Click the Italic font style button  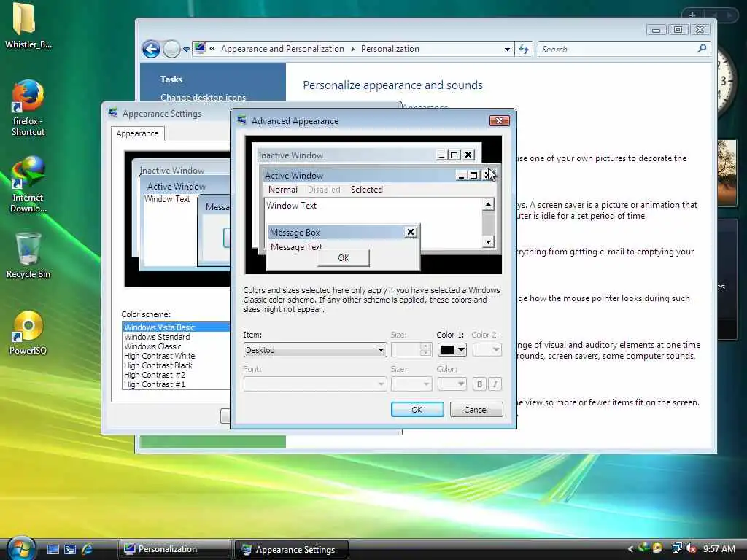(x=495, y=384)
